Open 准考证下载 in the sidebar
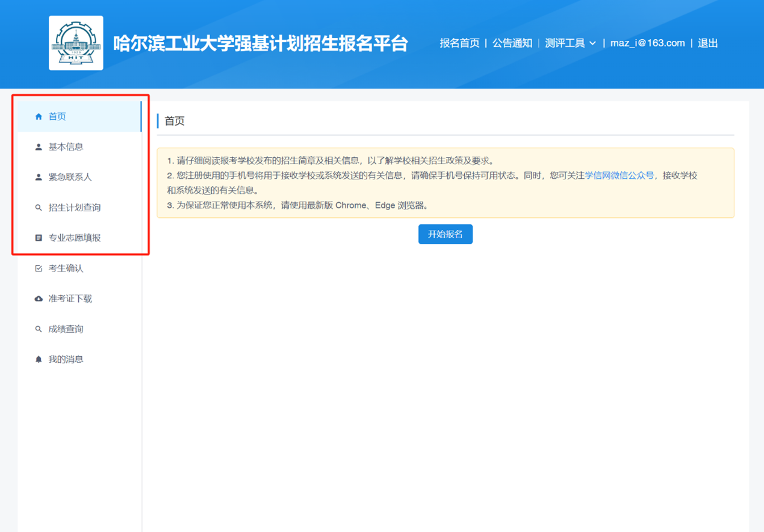This screenshot has height=532, width=764. coord(79,299)
